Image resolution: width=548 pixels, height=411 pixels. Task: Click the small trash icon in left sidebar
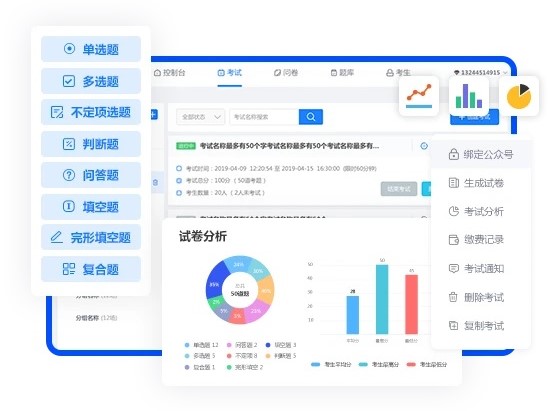(x=156, y=182)
